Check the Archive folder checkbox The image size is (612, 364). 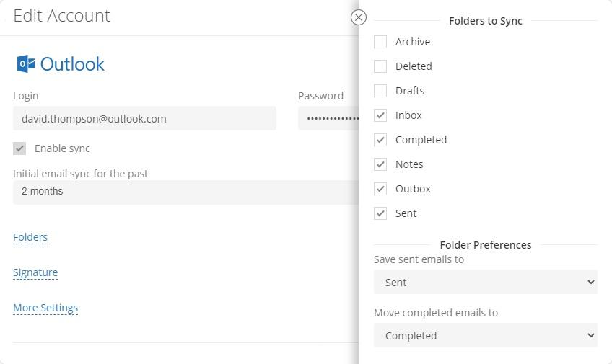[380, 42]
